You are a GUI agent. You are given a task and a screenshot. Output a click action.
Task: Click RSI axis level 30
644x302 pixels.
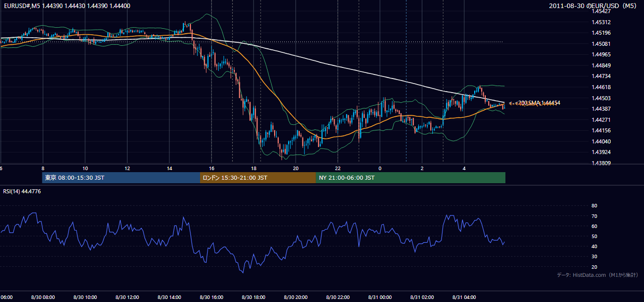click(x=594, y=257)
